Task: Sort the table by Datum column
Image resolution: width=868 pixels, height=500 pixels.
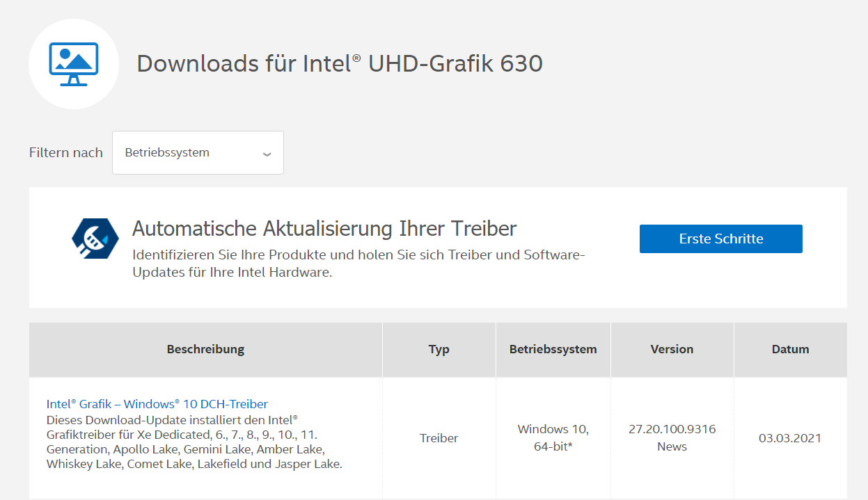Action: [x=790, y=349]
